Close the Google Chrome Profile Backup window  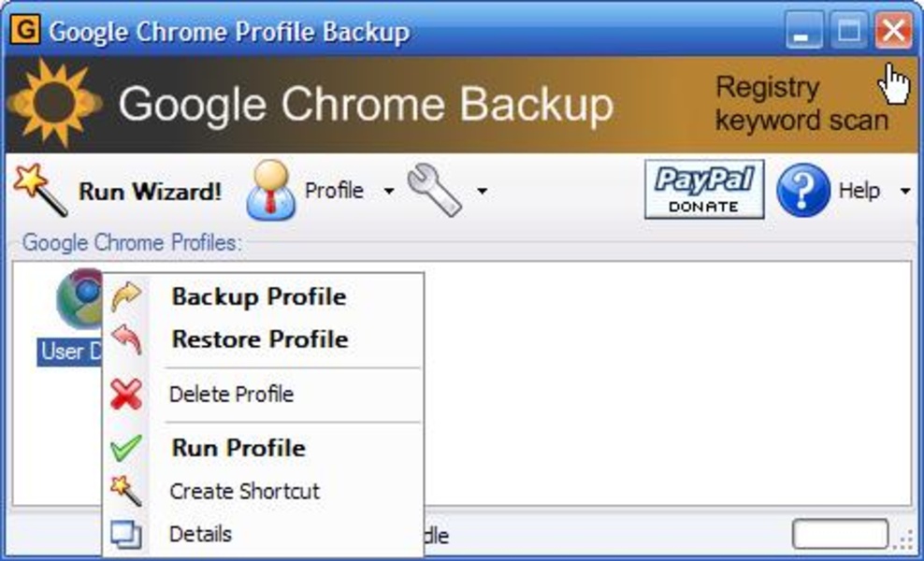click(893, 33)
